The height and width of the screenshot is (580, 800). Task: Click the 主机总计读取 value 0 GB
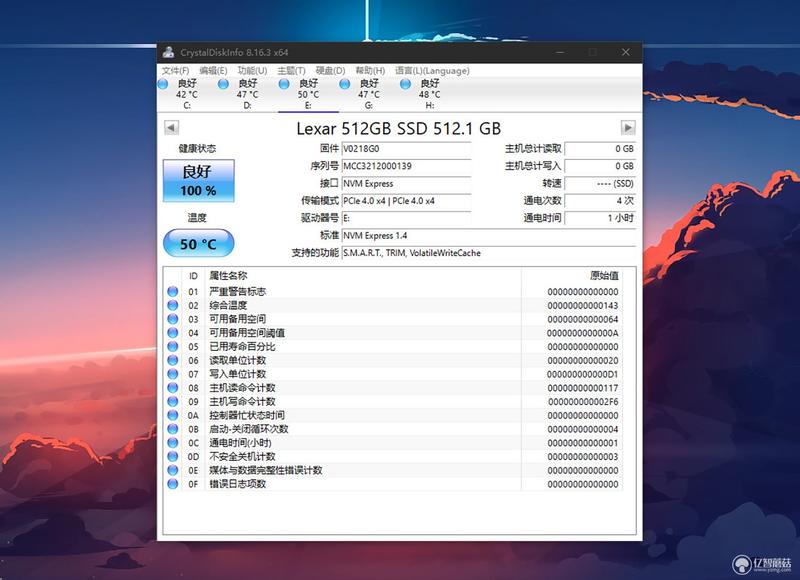pos(600,149)
